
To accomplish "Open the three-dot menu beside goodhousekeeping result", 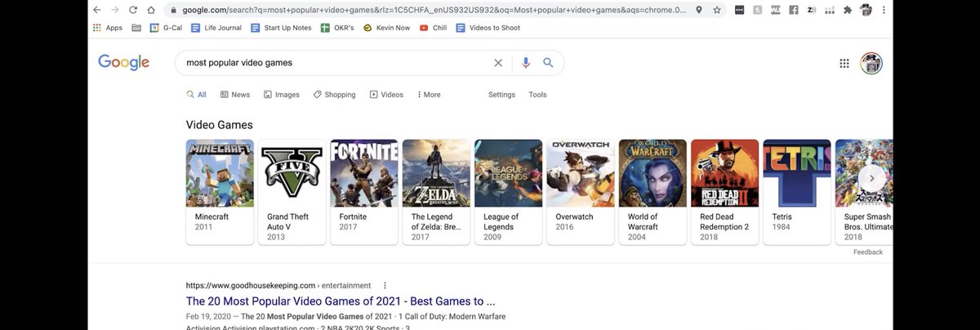I will point(385,286).
